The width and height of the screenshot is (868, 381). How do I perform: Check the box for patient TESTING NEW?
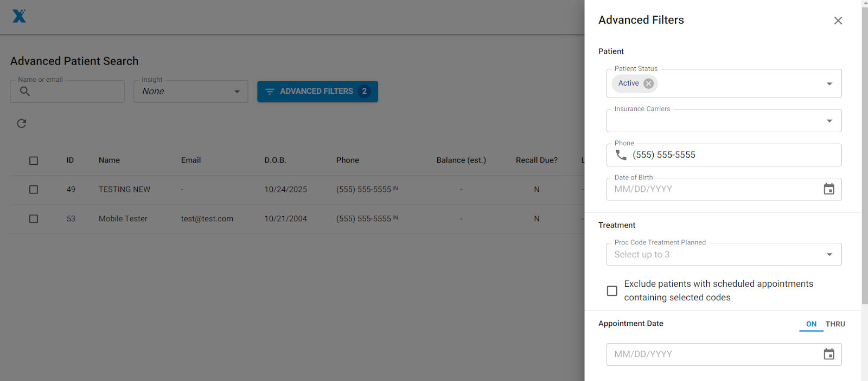(34, 190)
